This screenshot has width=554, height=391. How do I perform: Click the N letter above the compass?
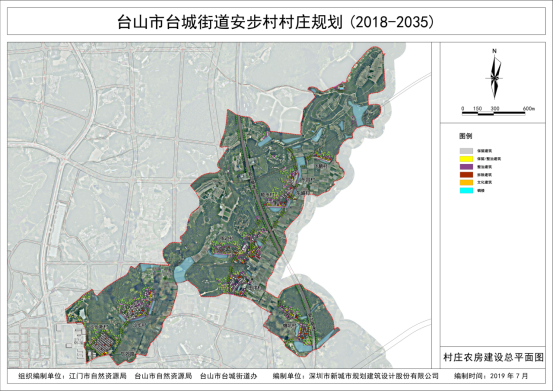[494, 51]
